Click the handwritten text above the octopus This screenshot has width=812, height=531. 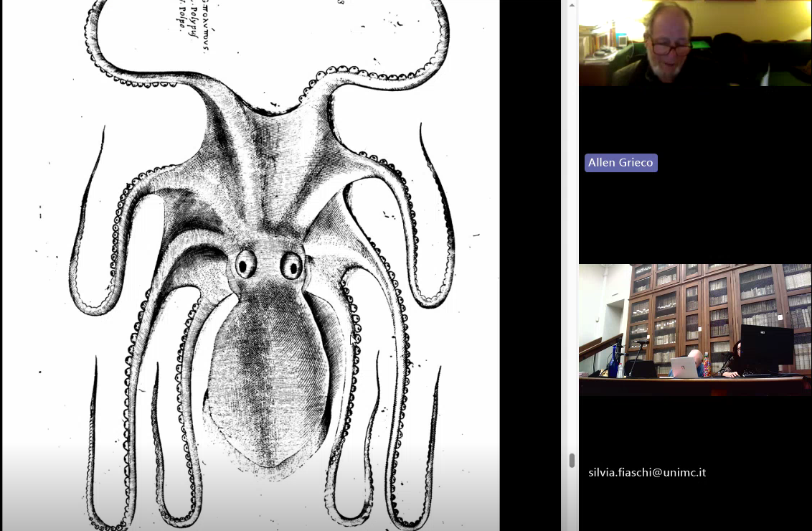click(x=189, y=20)
